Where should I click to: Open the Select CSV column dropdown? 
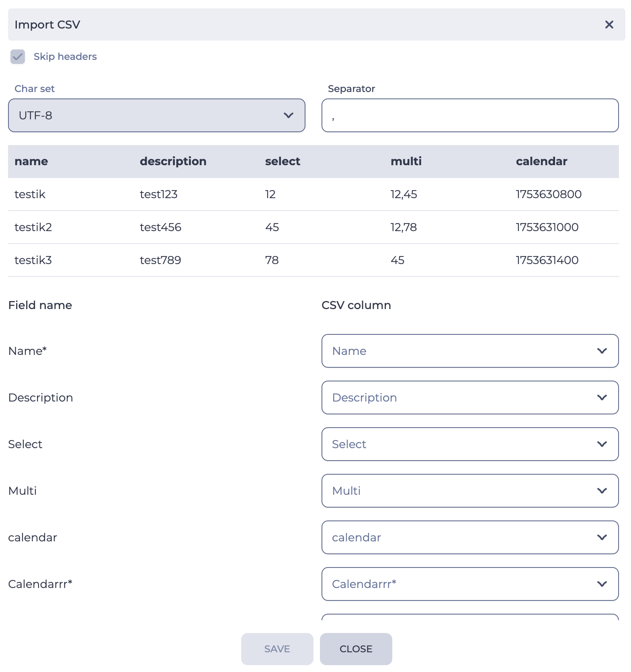(x=470, y=444)
